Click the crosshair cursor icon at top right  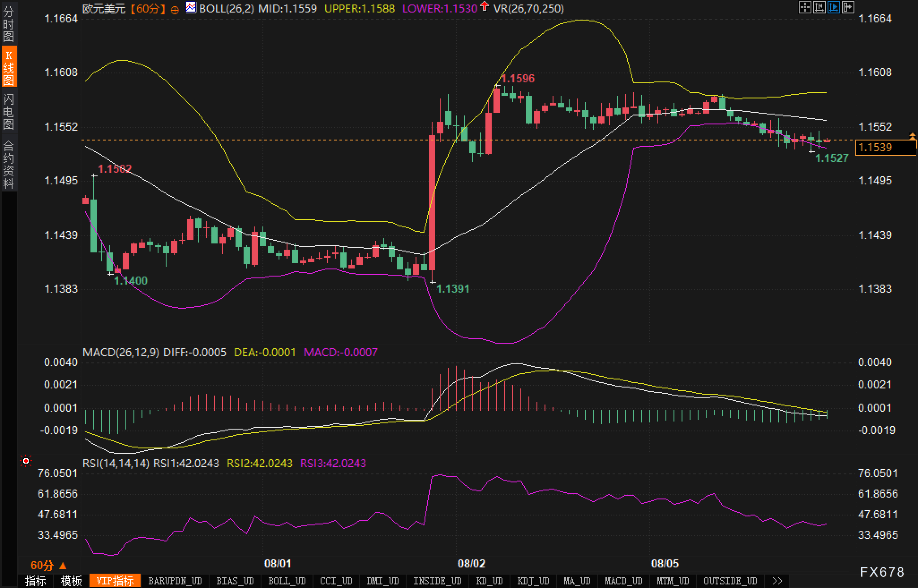pyautogui.click(x=805, y=7)
